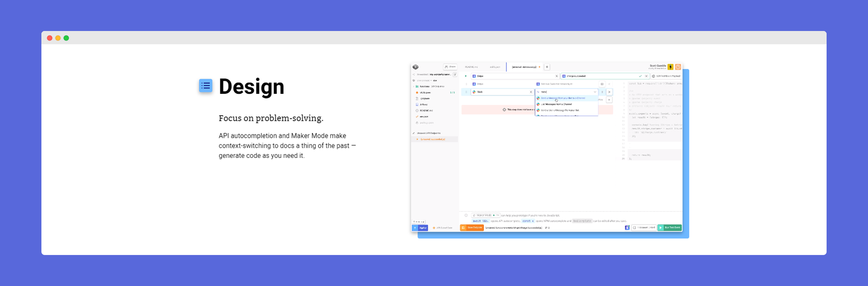This screenshot has width=868, height=286.
Task: Click the green Run Test Event button
Action: point(669,227)
